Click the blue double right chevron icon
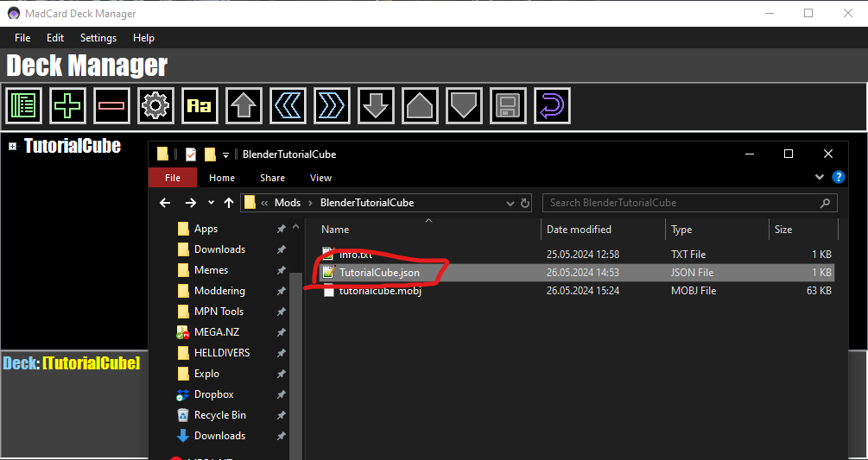The height and width of the screenshot is (460, 868). pos(333,105)
